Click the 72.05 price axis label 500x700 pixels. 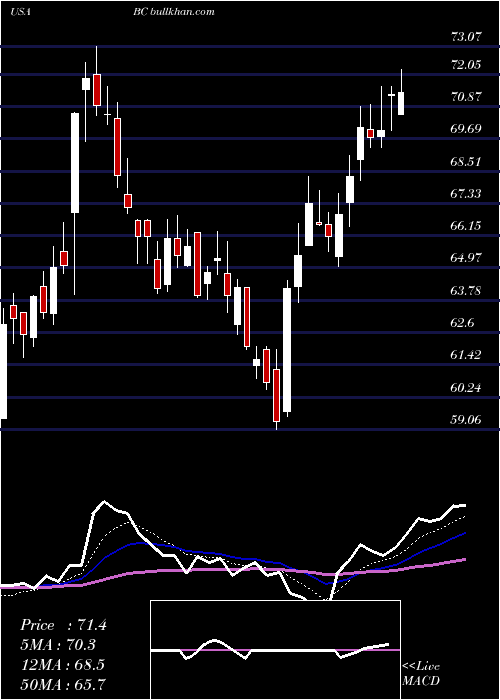[467, 65]
